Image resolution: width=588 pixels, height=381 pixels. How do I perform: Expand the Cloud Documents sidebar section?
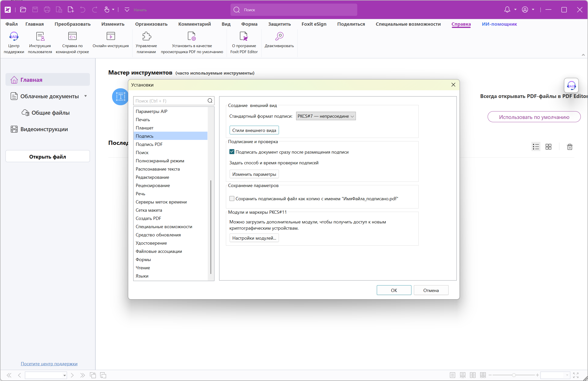pos(85,96)
